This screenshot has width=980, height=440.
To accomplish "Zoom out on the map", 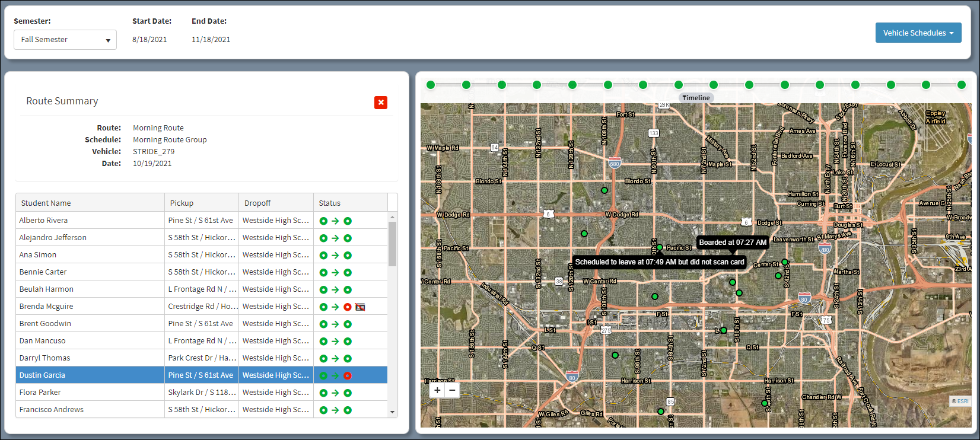I will 452,390.
